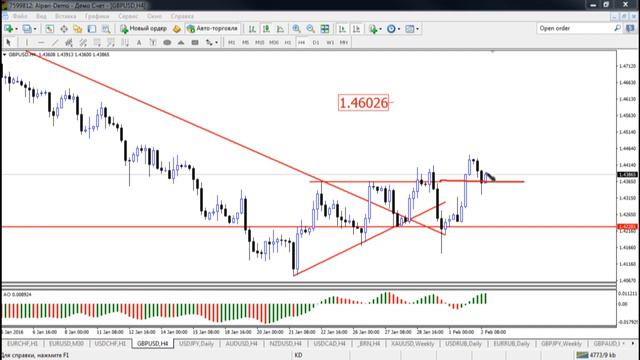Viewport: 640px width, 360px height.
Task: Select the rectangle drawing tool
Action: tap(195, 42)
